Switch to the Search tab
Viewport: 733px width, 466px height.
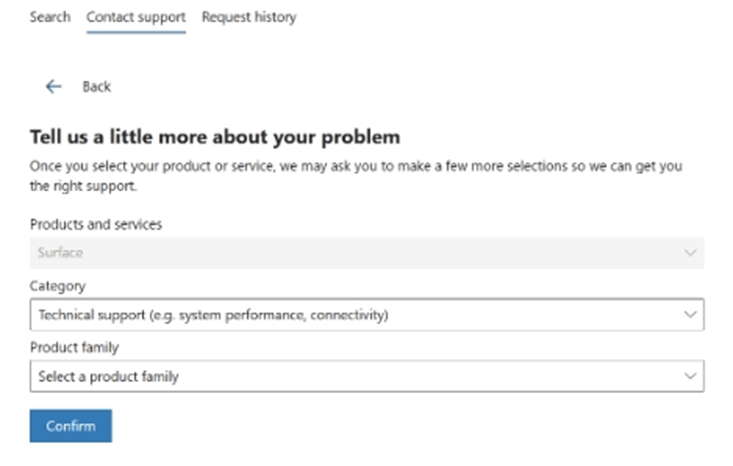coord(50,17)
